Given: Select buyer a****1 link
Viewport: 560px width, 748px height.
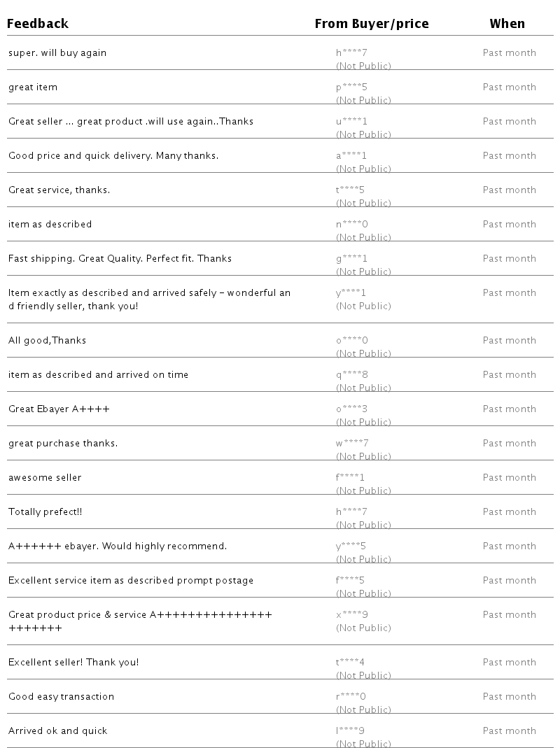Looking at the screenshot, I should pos(351,156).
